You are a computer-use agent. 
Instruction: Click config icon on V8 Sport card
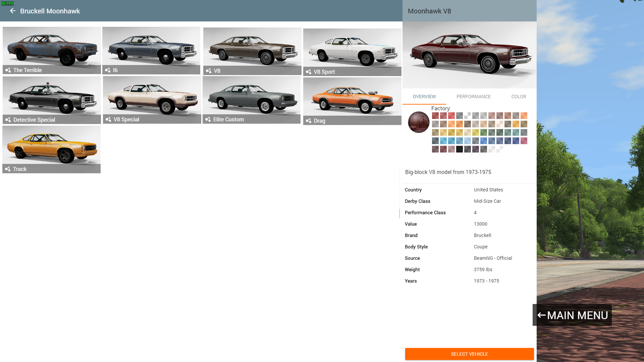pyautogui.click(x=309, y=72)
